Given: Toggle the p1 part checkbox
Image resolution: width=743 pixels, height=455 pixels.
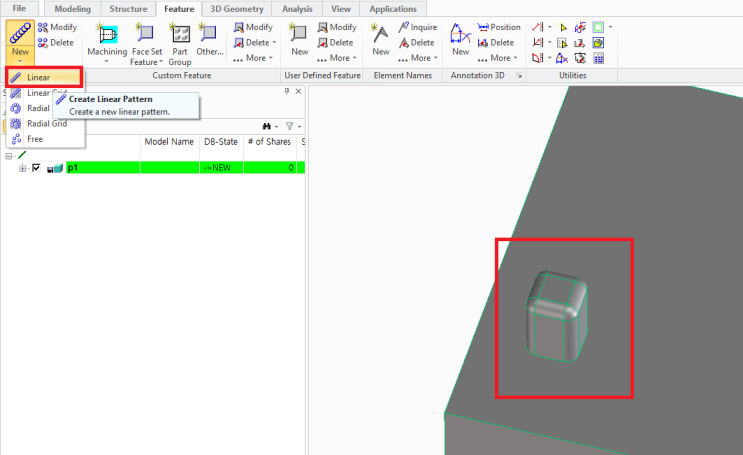Looking at the screenshot, I should (x=36, y=167).
